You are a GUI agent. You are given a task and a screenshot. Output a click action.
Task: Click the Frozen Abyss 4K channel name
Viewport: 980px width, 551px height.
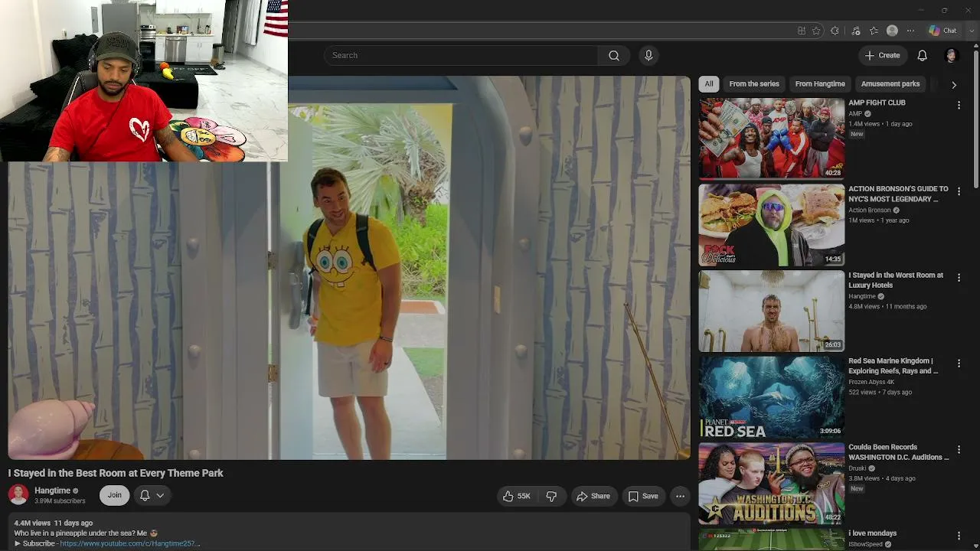pos(871,383)
